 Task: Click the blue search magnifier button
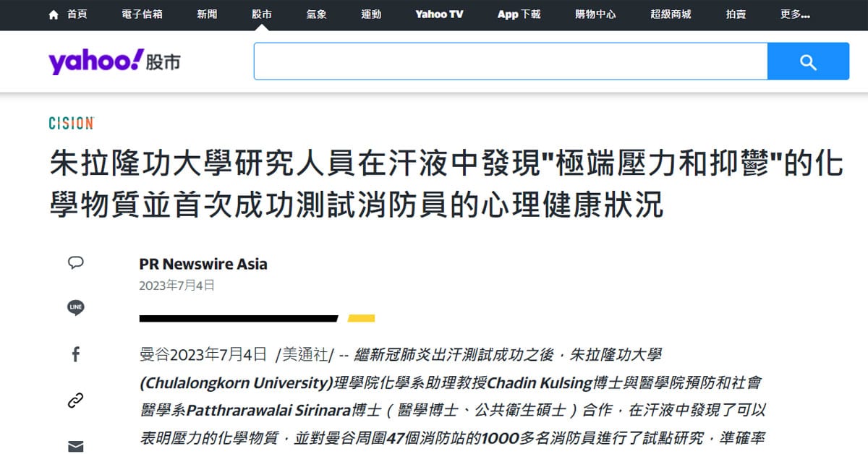click(808, 61)
